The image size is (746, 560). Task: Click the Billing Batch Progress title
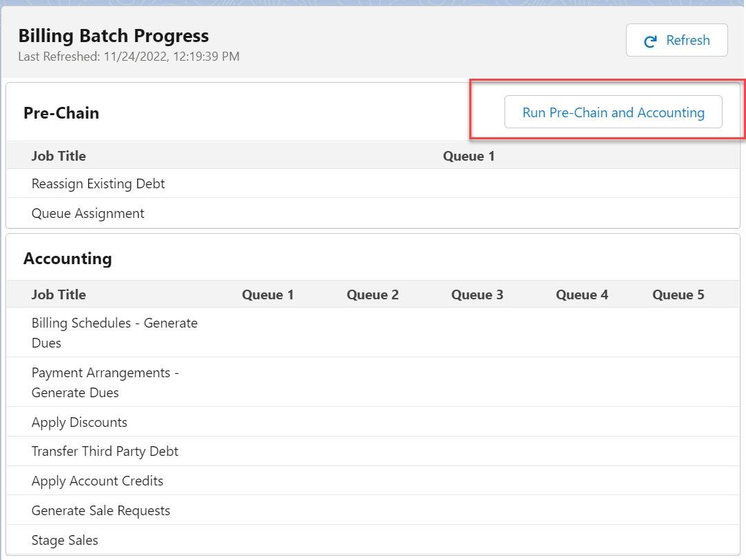(x=114, y=35)
